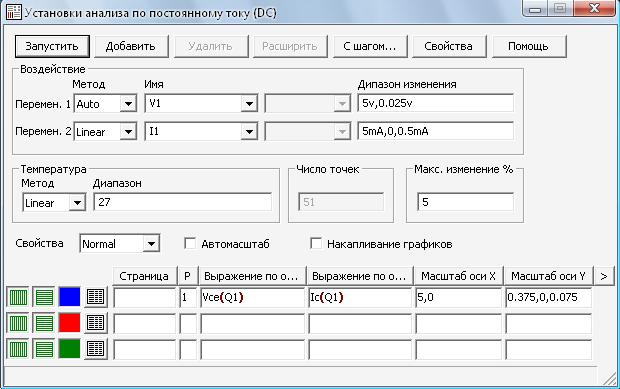Viewport: 620px width, 389px height.
Task: Click the Макс. изменение % input field
Action: [465, 202]
